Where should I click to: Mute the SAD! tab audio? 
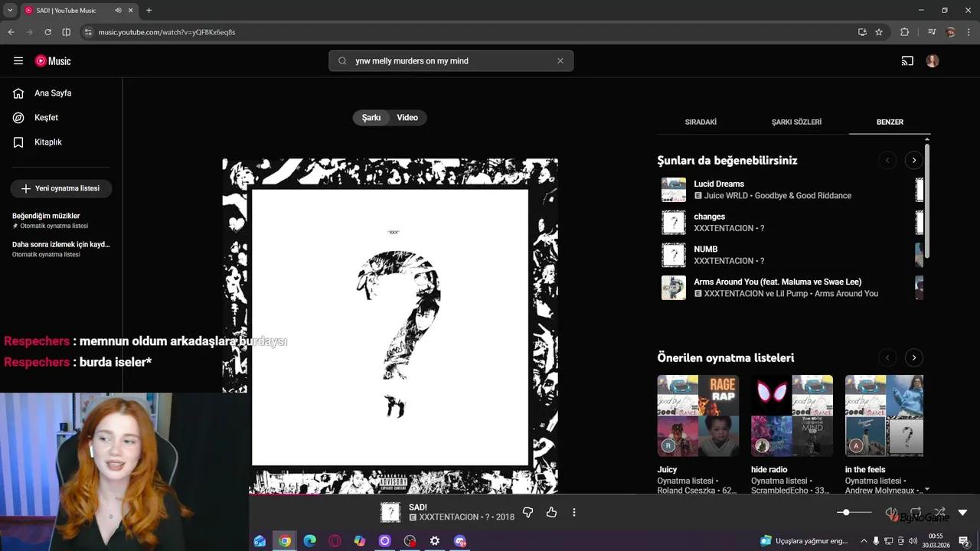pos(118,11)
